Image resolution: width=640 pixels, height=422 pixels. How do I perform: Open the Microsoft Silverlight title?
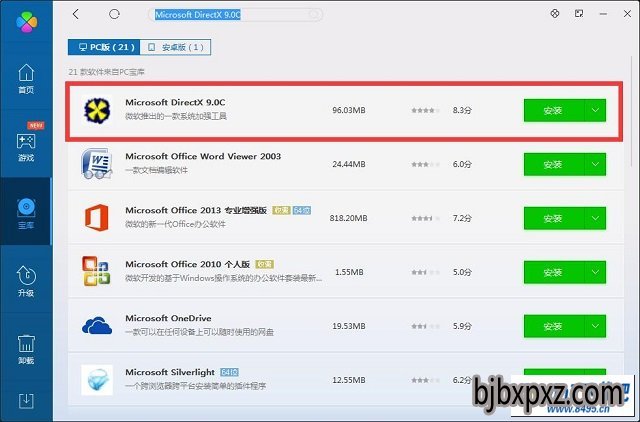point(170,372)
